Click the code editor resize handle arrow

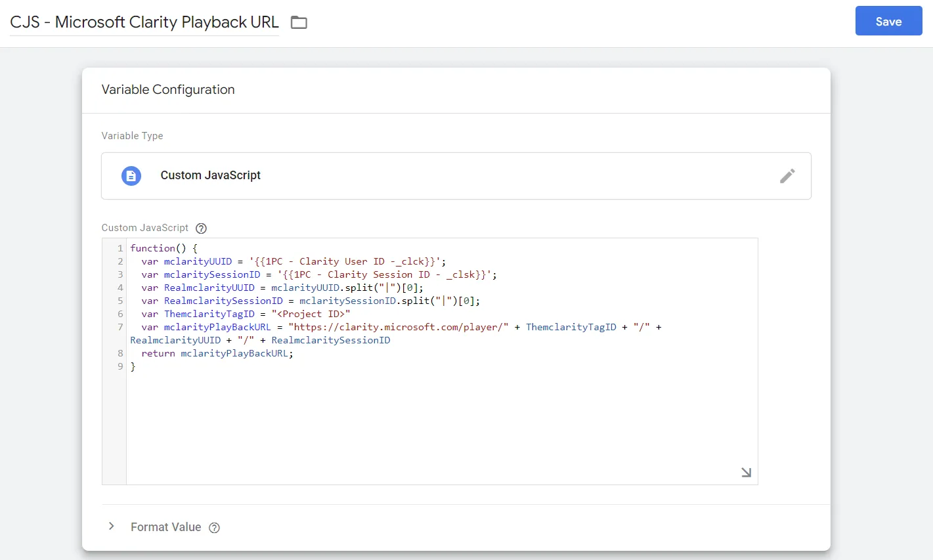pos(746,472)
